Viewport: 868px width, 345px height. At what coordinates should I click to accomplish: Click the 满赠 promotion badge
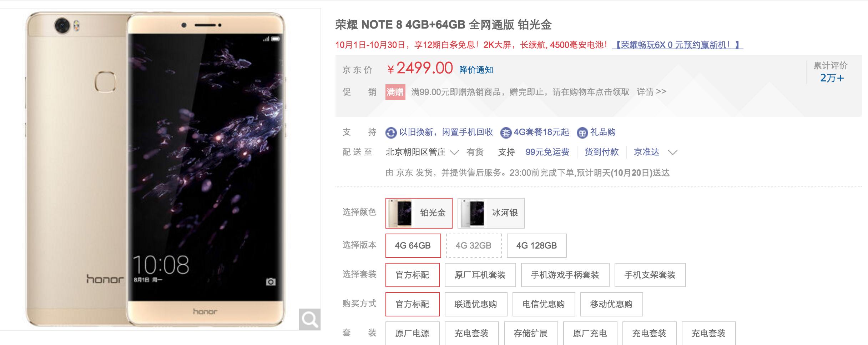(395, 92)
